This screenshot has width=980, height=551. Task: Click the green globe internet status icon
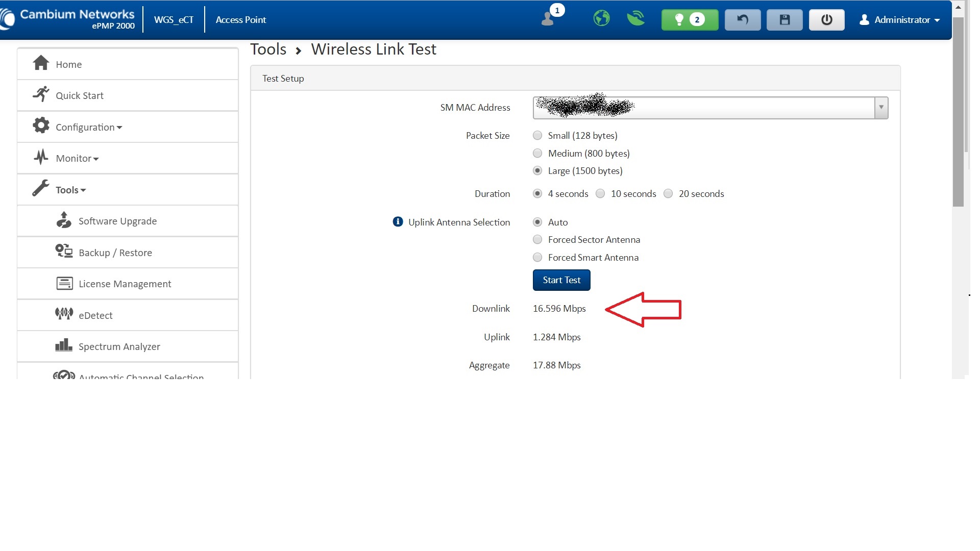(x=601, y=19)
